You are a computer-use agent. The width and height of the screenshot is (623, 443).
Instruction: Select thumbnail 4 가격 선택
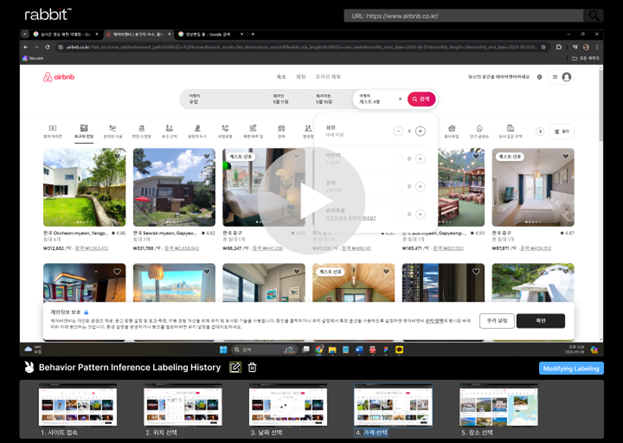point(393,409)
